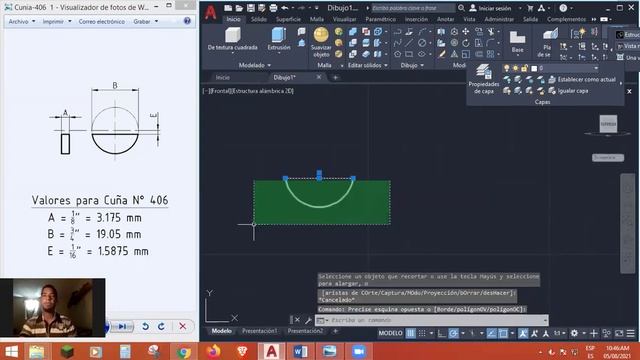Click the Save icon in quick access toolbar
Screen dimensions: 640x360
251,8
